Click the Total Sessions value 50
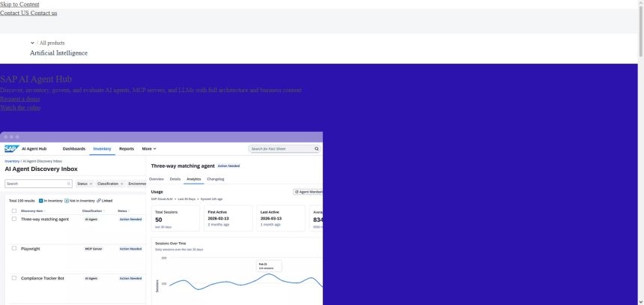644x305 pixels. click(x=159, y=220)
